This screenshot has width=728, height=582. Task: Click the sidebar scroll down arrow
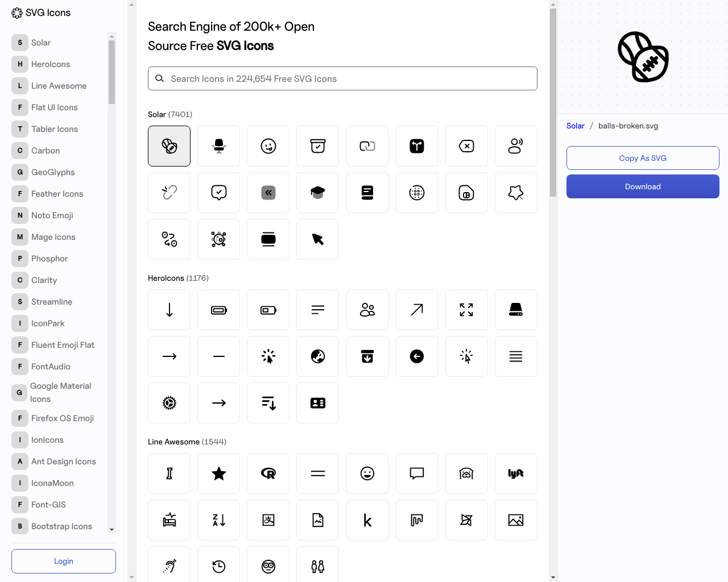[x=111, y=530]
